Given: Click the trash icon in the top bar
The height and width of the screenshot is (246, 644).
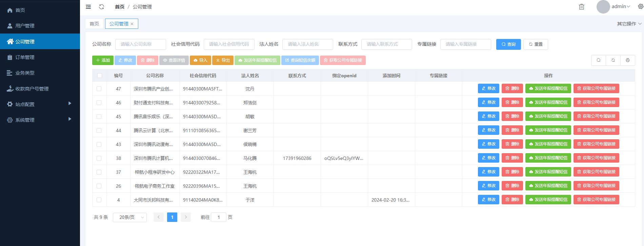Looking at the screenshot, I should (x=582, y=7).
